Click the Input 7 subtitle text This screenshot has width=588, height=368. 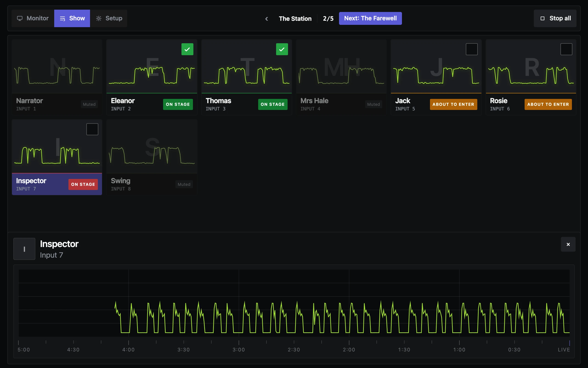coord(51,255)
